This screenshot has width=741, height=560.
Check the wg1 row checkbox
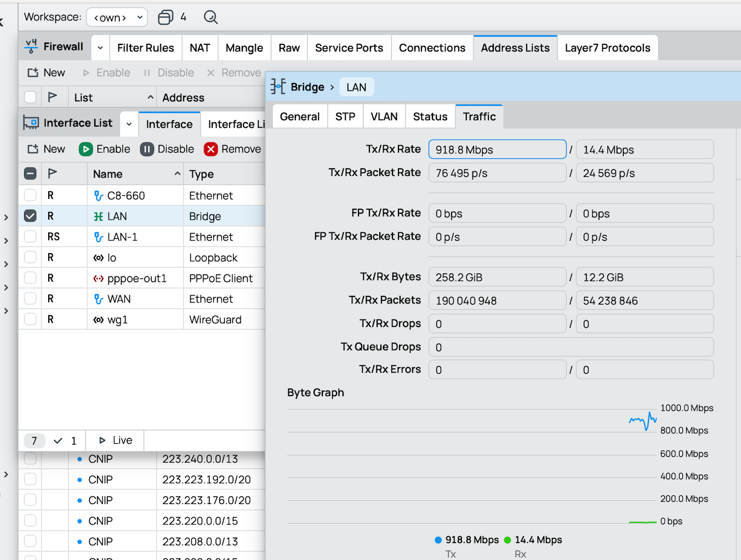click(x=30, y=319)
